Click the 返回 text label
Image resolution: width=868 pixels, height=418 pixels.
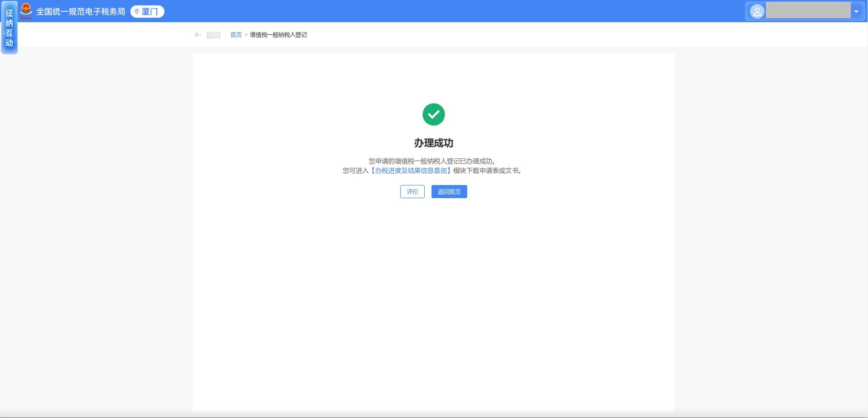[x=213, y=35]
